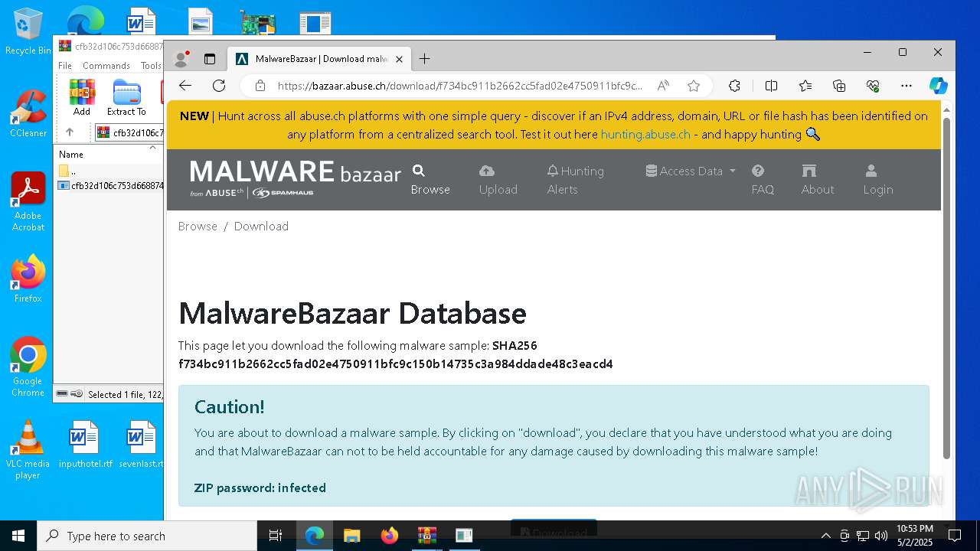
Task: Expand the Access Data dropdown
Action: point(691,171)
